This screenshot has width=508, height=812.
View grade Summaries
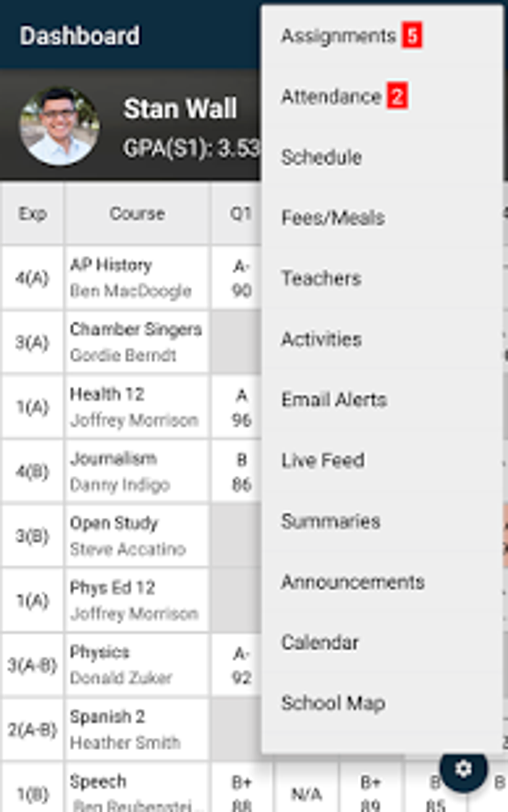point(331,521)
